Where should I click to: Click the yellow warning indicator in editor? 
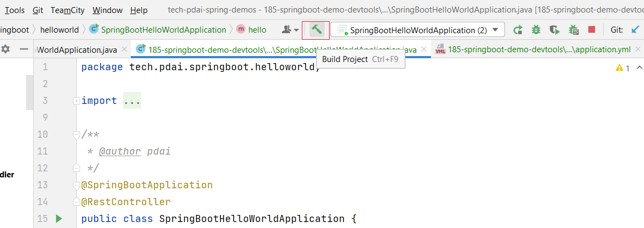pyautogui.click(x=622, y=68)
